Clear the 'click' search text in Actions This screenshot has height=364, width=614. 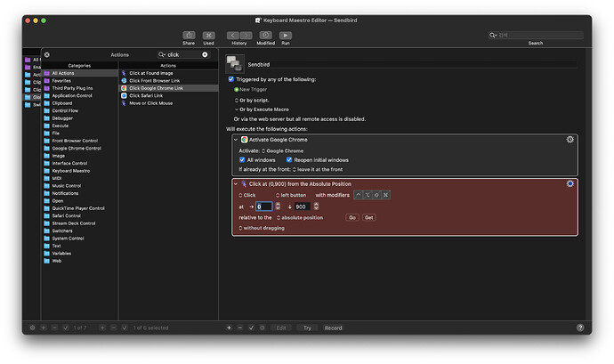(205, 55)
